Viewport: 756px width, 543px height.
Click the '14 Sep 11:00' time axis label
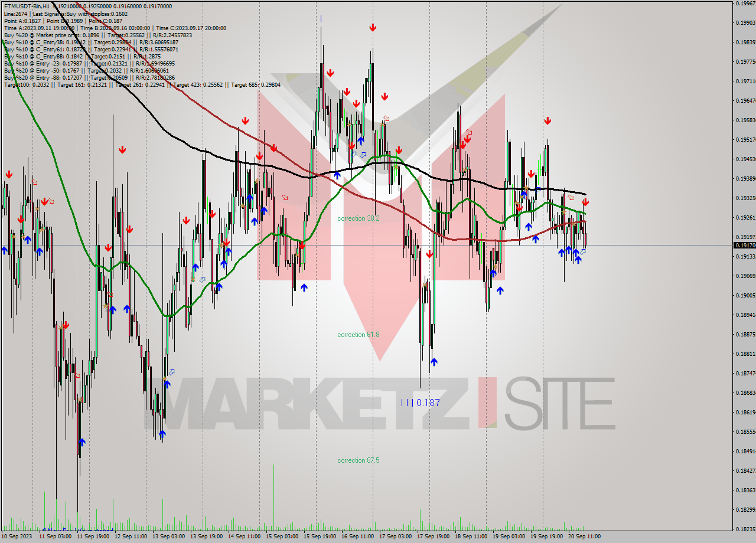244,537
